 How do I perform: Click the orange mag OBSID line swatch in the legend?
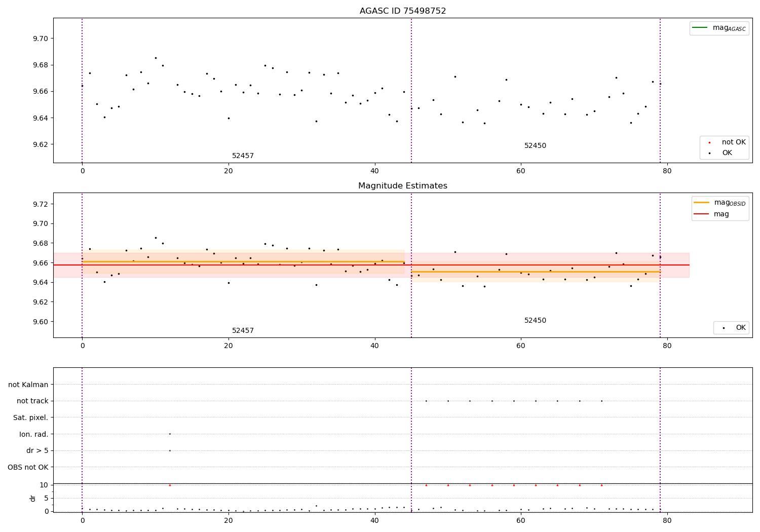tap(702, 203)
